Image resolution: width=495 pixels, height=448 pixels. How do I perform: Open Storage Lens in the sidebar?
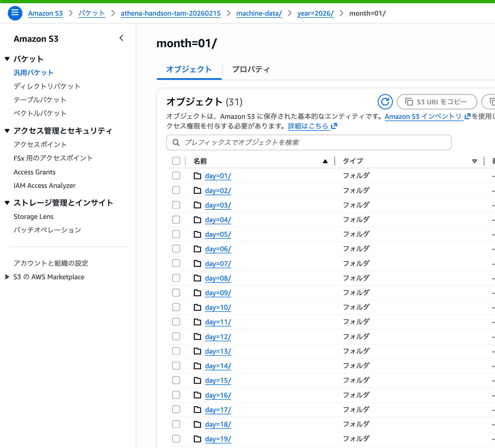click(x=33, y=216)
